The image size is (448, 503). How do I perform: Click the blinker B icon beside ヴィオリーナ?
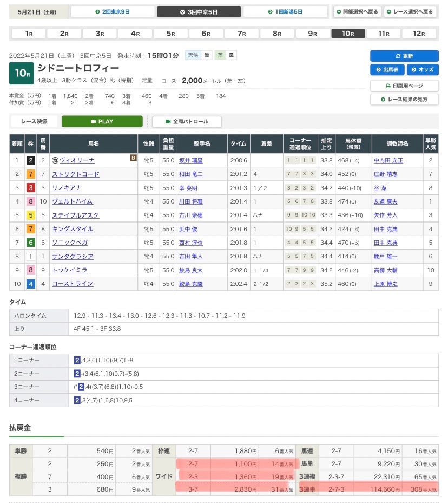pos(133,158)
